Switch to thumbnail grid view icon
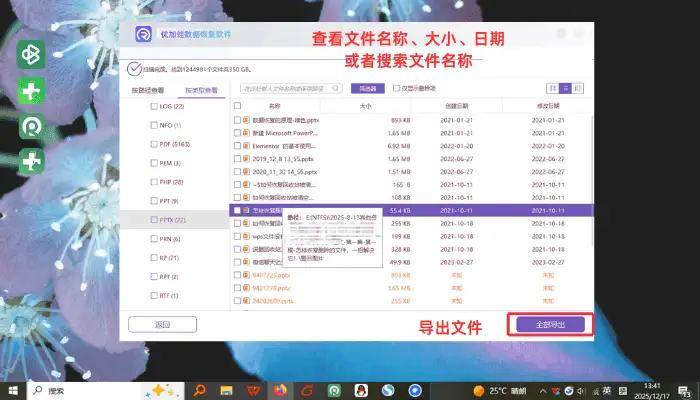 point(552,89)
